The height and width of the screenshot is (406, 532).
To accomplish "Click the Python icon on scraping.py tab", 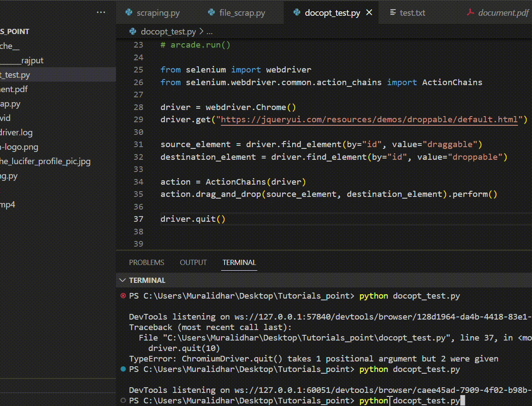I will pos(129,13).
